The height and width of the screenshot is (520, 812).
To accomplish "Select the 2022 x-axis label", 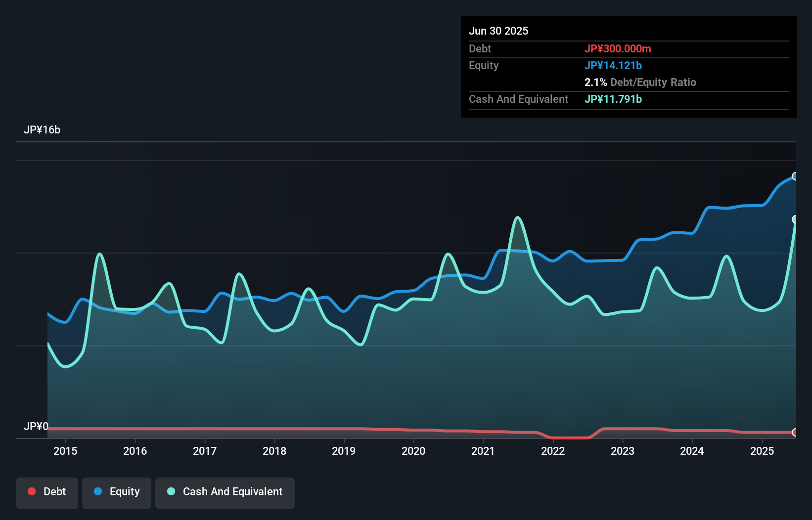I will point(553,451).
